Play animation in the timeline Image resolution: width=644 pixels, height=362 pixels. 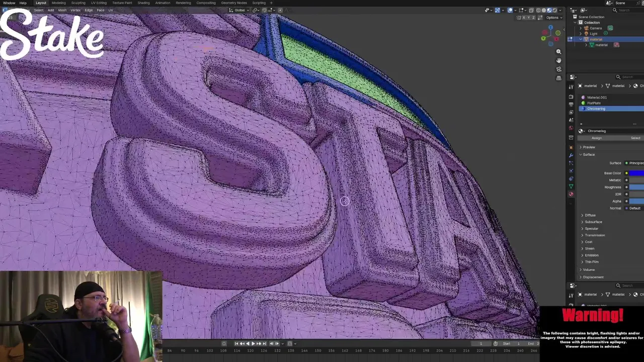coord(253,343)
